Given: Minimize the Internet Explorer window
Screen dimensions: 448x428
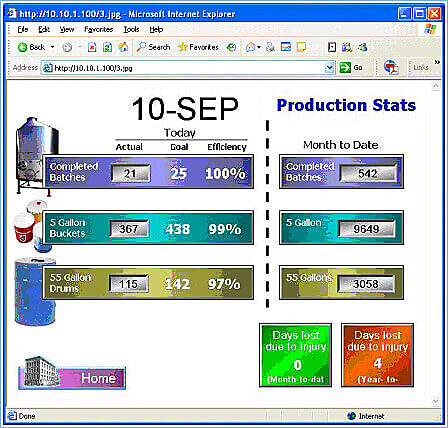Looking at the screenshot, I should click(405, 14).
